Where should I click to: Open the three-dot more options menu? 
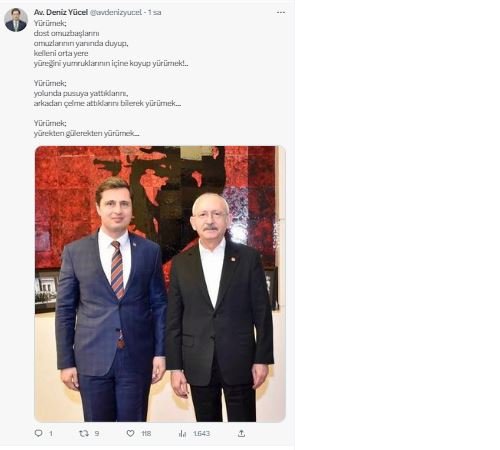click(281, 12)
